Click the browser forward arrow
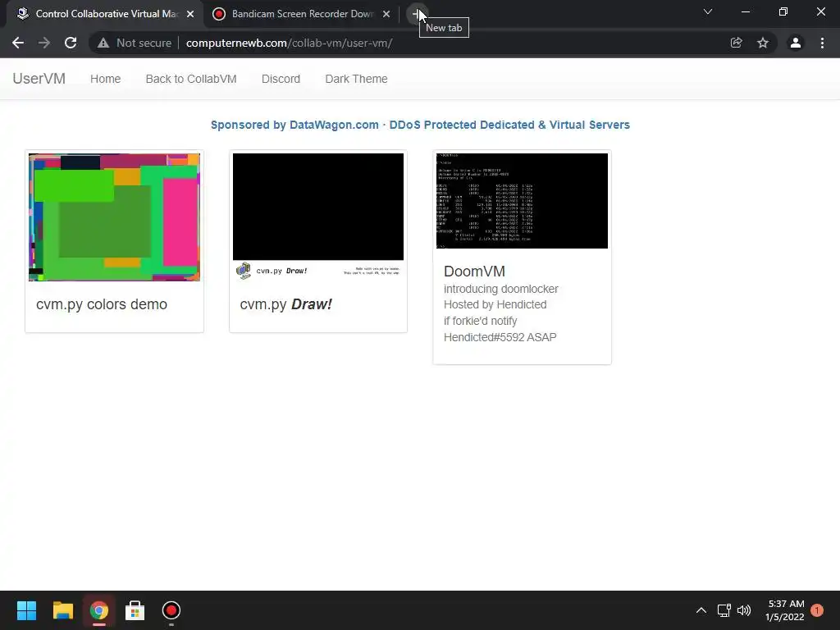The image size is (840, 630). (44, 43)
